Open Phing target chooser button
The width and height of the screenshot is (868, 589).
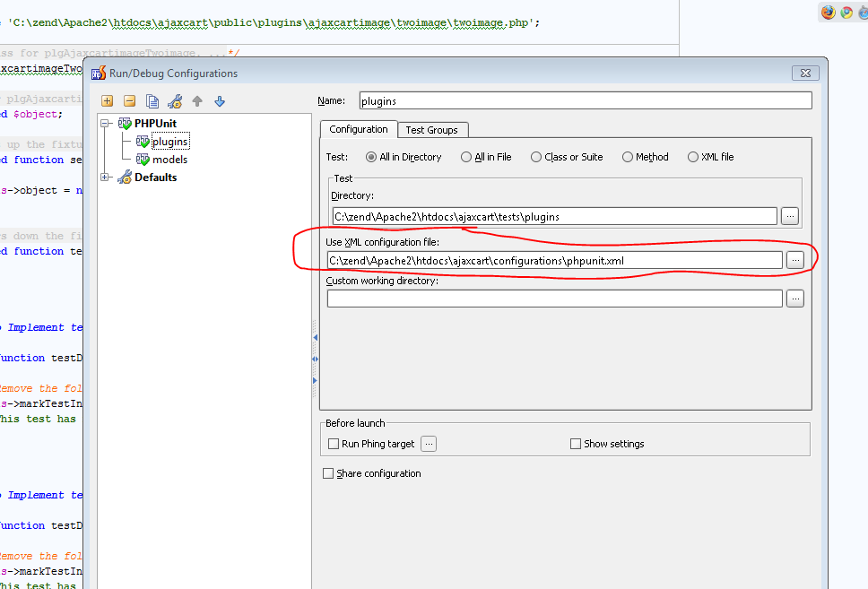(429, 444)
